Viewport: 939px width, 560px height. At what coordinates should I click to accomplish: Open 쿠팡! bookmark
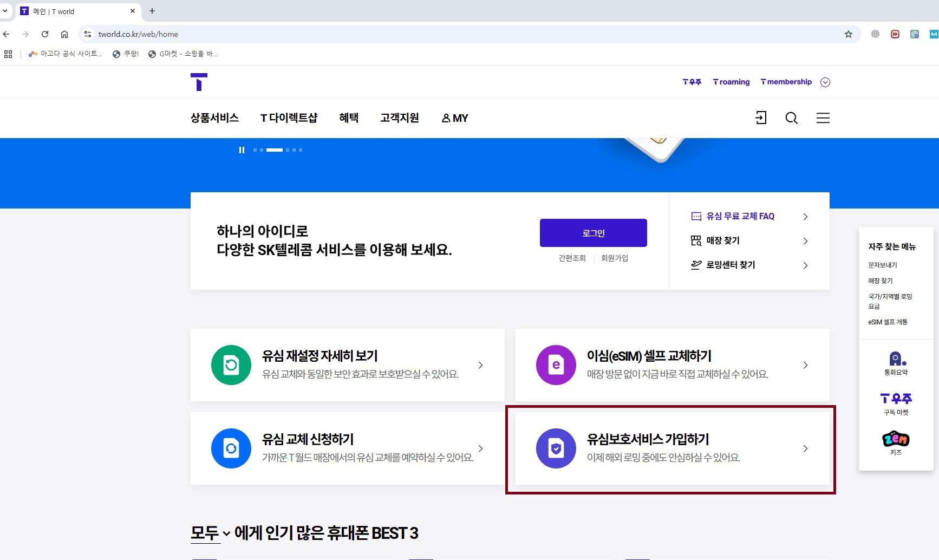coord(126,54)
